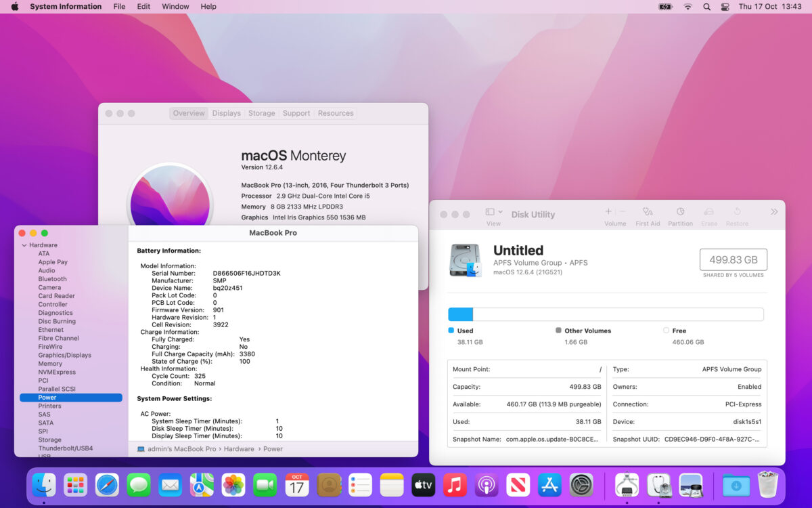Open the Help menu

click(x=208, y=7)
